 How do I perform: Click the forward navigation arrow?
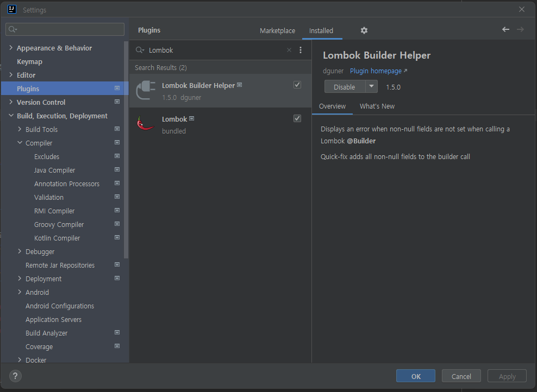[520, 29]
